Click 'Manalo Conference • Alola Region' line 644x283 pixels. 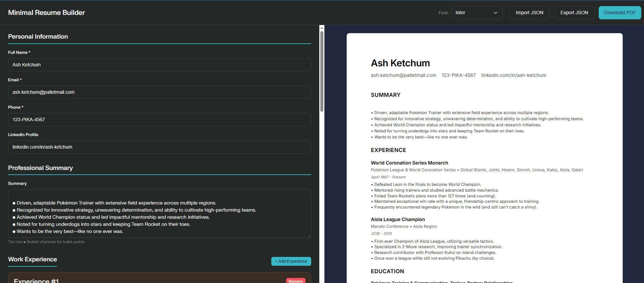[404, 226]
